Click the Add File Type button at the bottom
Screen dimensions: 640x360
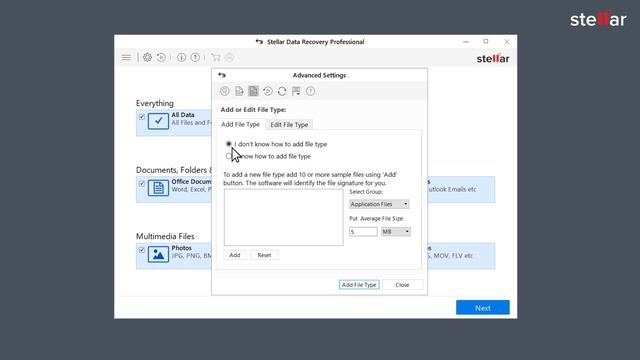(x=359, y=285)
